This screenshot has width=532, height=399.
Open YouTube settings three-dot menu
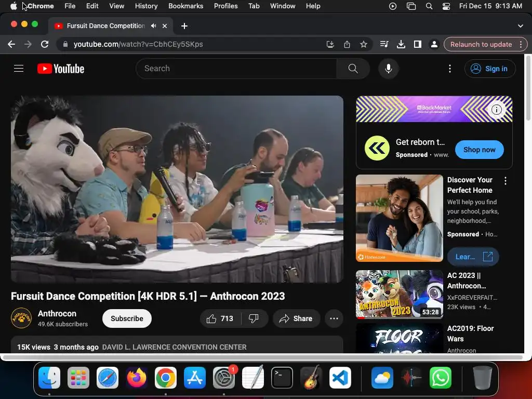[450, 69]
